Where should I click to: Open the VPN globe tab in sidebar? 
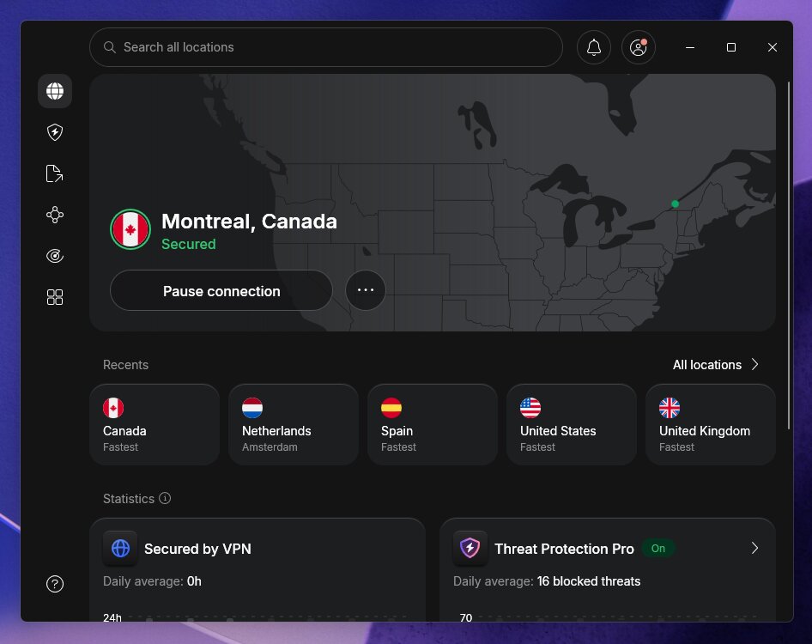click(55, 91)
